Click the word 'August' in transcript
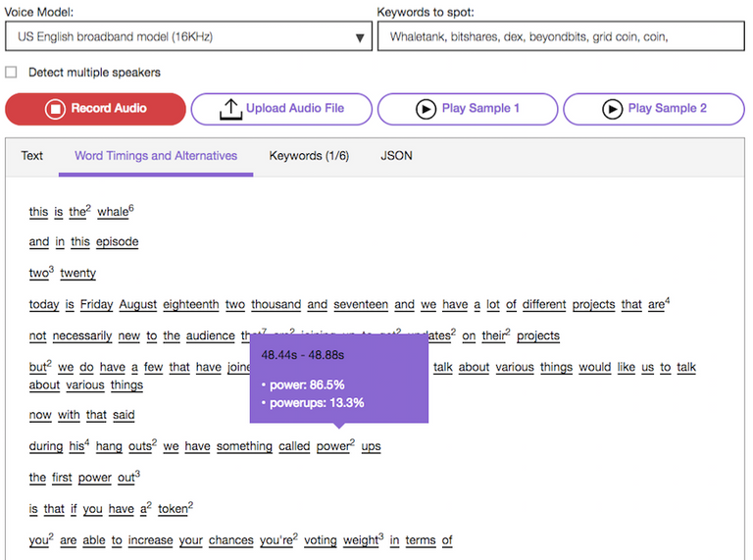Screen dimensions: 753x560 138,304
